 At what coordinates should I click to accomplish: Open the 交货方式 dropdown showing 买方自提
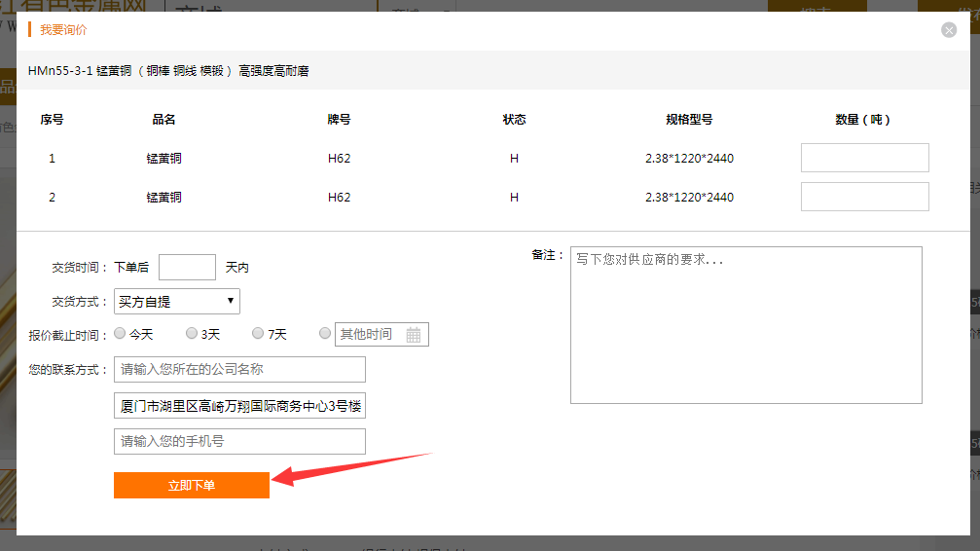point(177,302)
